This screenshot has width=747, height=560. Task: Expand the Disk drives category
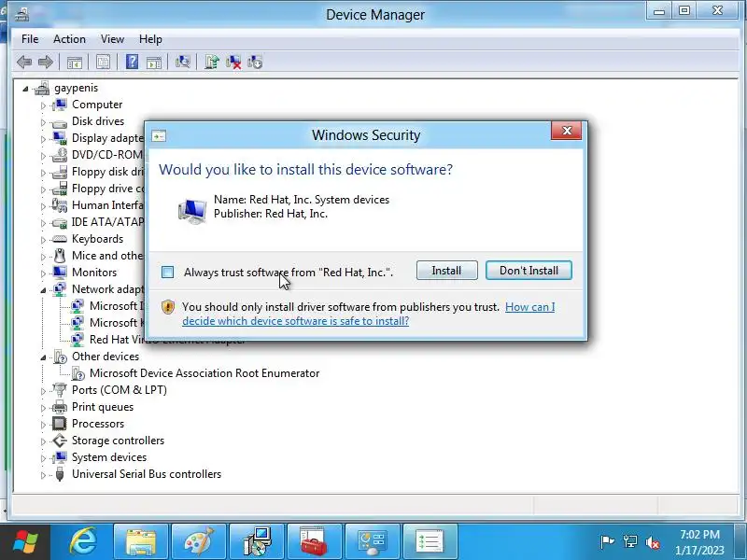tap(43, 122)
